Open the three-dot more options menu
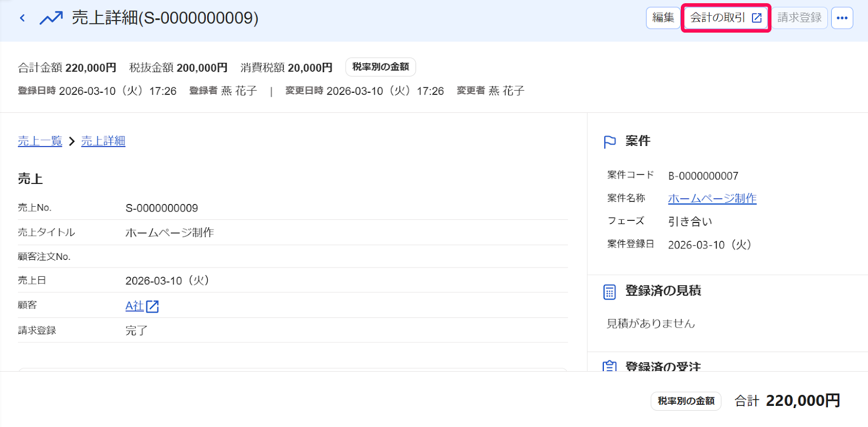The height and width of the screenshot is (427, 868). tap(842, 18)
